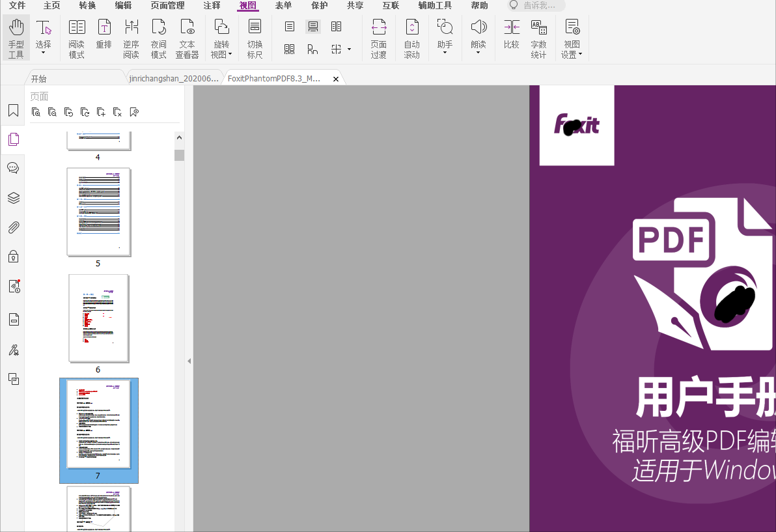Select page 6 thumbnail
776x532 pixels.
[x=99, y=318]
